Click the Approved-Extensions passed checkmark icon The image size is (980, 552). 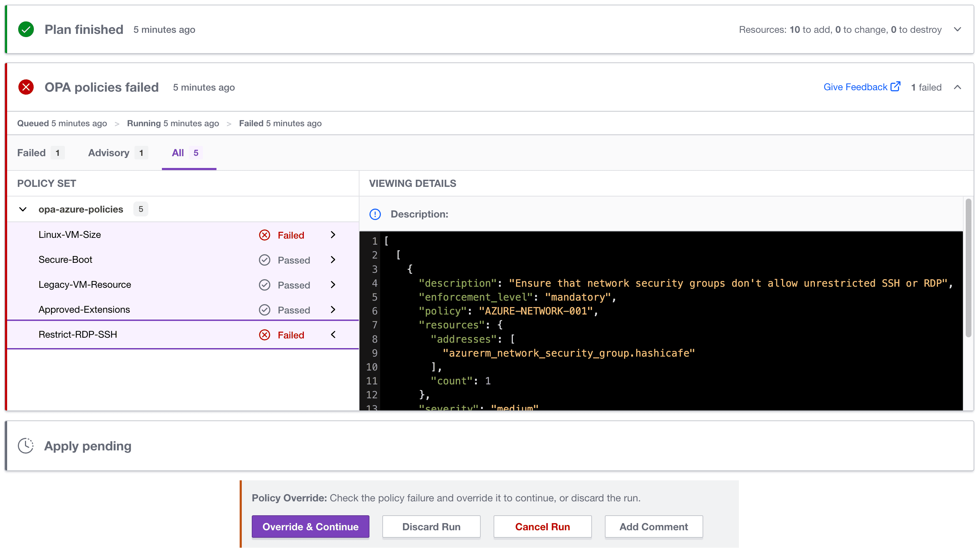[x=264, y=310]
